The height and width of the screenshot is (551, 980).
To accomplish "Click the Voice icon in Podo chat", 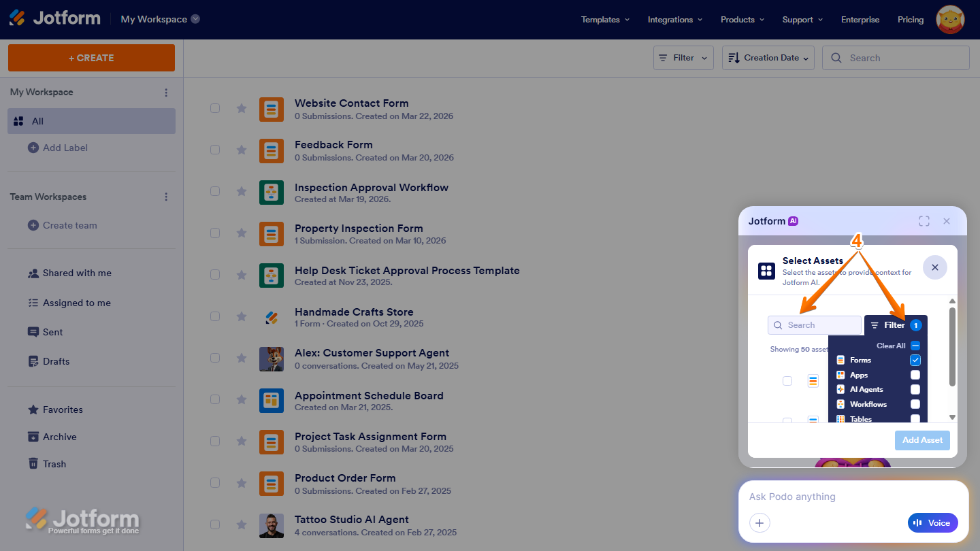I will pyautogui.click(x=920, y=522).
